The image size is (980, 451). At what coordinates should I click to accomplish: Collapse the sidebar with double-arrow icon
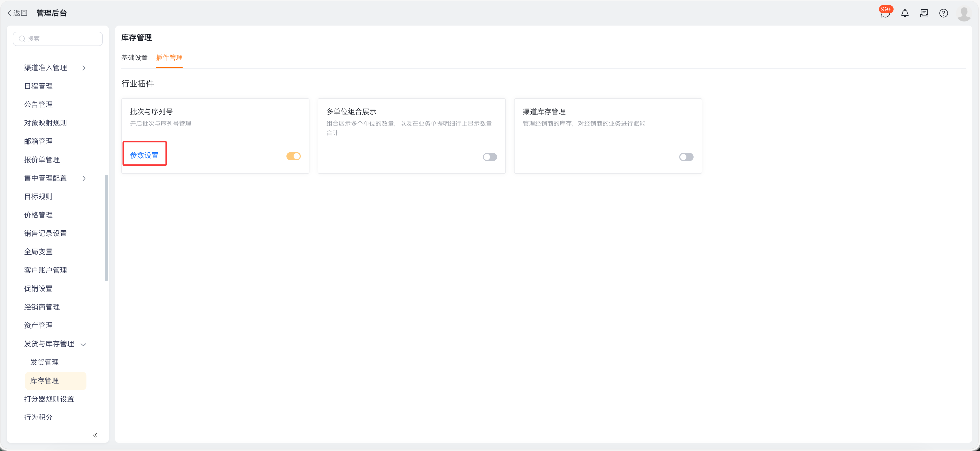(x=95, y=435)
